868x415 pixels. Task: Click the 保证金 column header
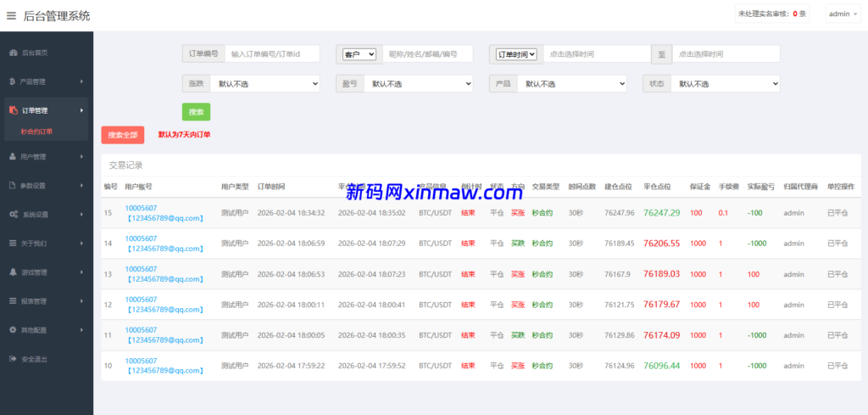tap(700, 187)
